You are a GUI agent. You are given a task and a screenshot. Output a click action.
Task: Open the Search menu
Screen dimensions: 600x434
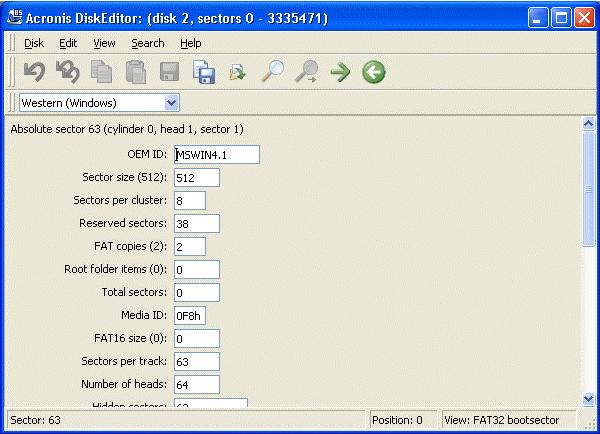(148, 43)
